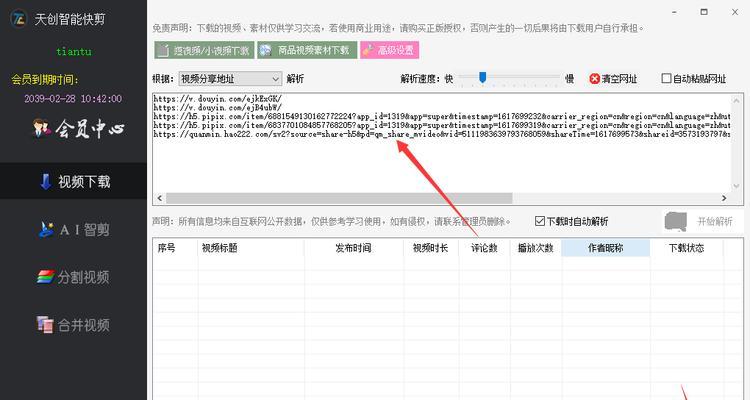Click the tiantu username text
The width and height of the screenshot is (750, 400).
coord(74,51)
